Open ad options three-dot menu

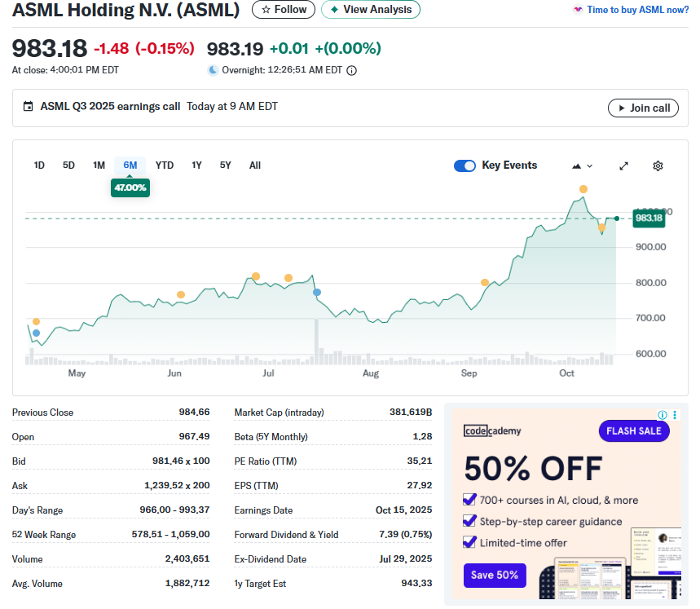click(675, 415)
